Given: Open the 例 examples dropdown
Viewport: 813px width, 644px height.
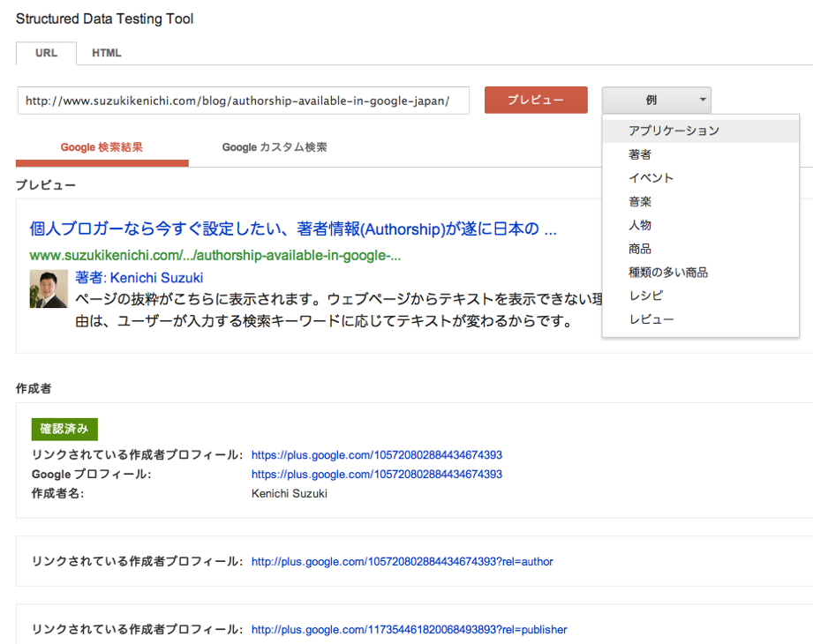Looking at the screenshot, I should pyautogui.click(x=657, y=100).
